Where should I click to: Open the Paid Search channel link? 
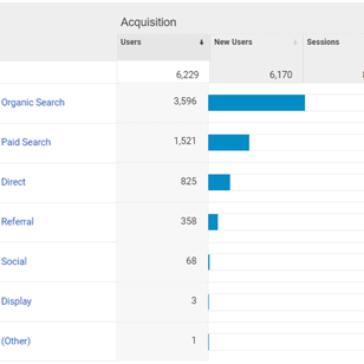pos(26,142)
